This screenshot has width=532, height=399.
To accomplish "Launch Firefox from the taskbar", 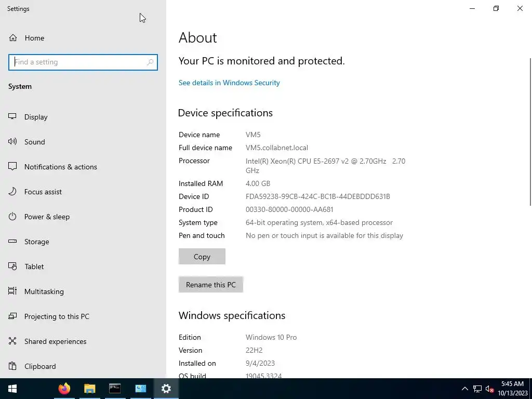I will tap(64, 389).
